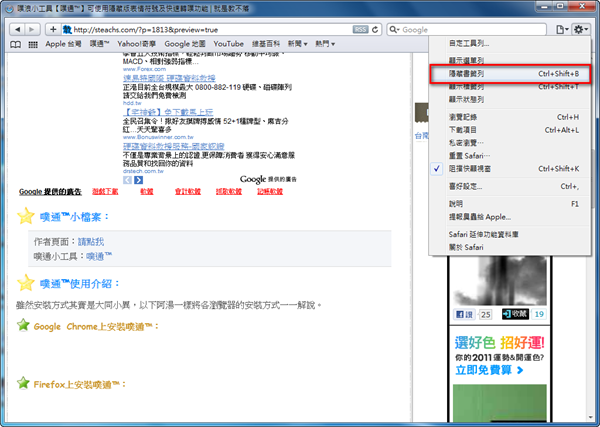600x427 pixels.
Task: Open the 請點我 author page link
Action: pyautogui.click(x=91, y=242)
